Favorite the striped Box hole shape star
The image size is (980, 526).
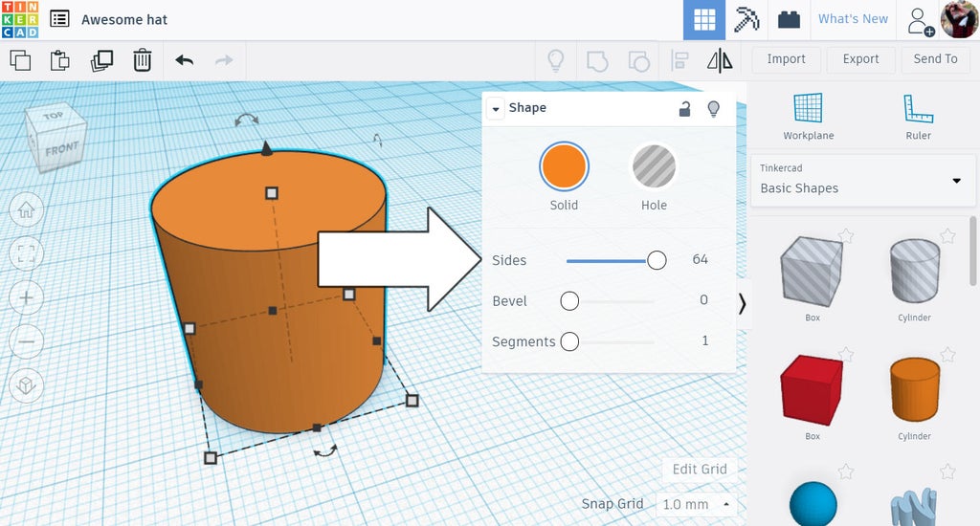(x=846, y=235)
